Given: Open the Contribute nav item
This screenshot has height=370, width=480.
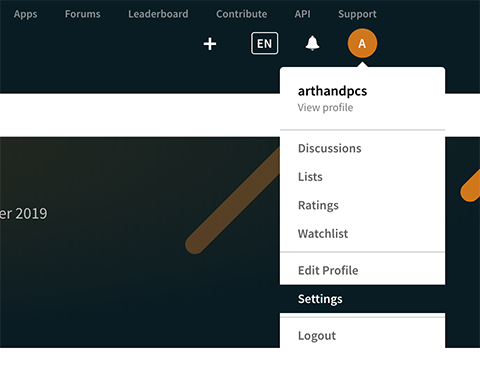Looking at the screenshot, I should [242, 14].
